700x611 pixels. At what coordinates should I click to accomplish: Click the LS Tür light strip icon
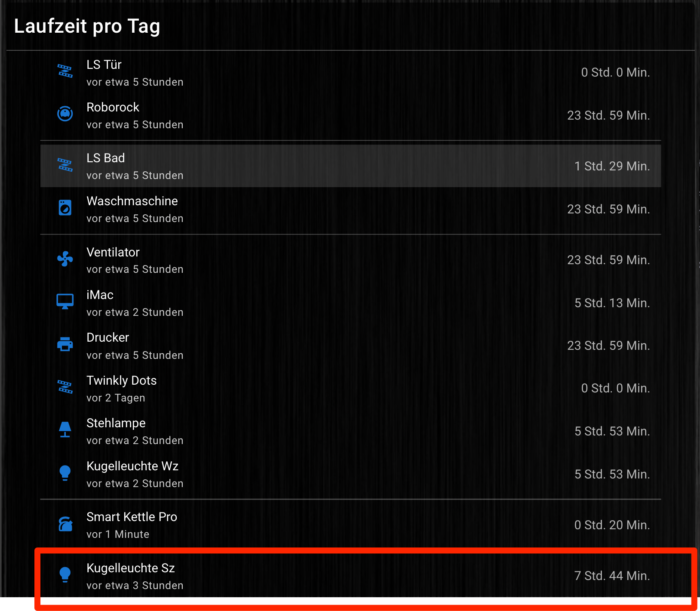tap(65, 71)
